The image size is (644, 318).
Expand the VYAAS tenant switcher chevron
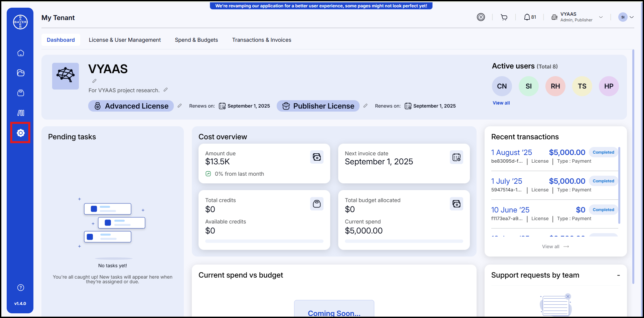(601, 17)
